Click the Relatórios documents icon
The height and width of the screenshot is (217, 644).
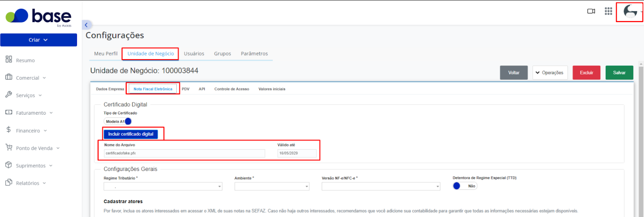[x=9, y=182]
